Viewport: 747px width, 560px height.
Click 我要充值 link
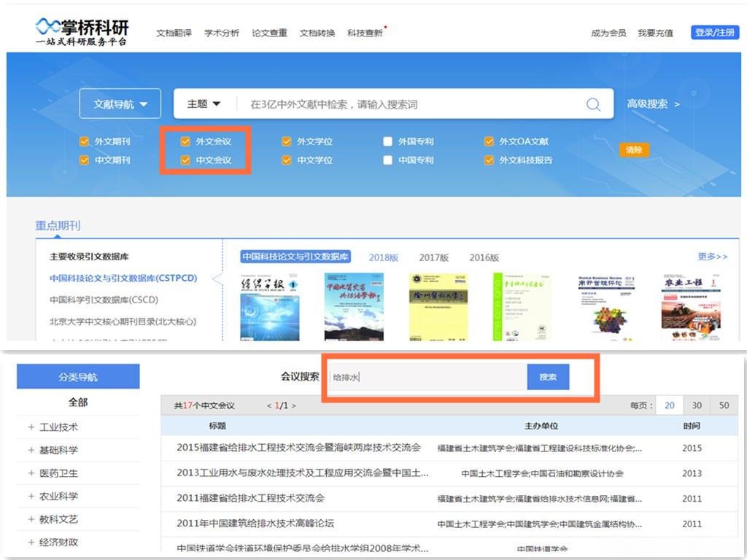click(656, 33)
